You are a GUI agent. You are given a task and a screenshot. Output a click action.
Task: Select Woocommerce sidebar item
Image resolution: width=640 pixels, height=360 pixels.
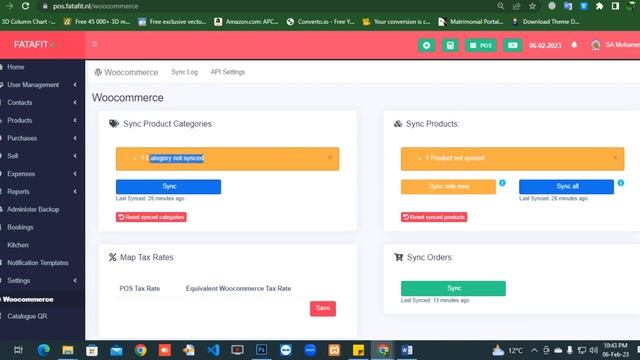tap(28, 300)
